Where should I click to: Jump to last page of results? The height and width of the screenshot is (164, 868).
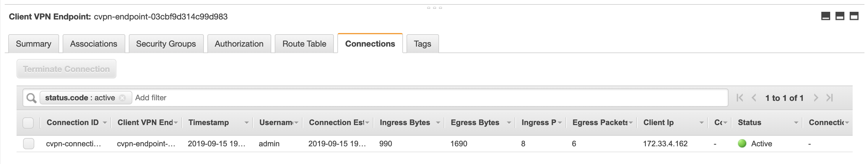click(x=830, y=98)
